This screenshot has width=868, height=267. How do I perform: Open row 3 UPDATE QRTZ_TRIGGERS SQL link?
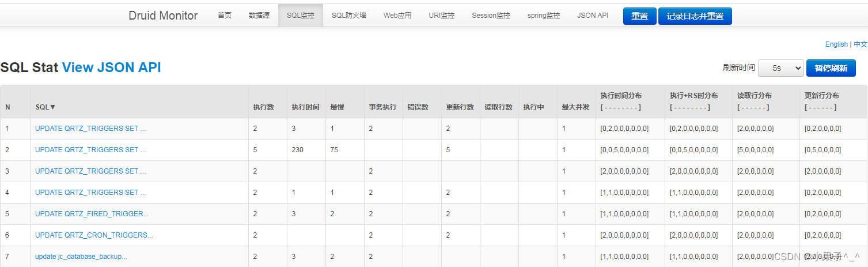coord(90,171)
